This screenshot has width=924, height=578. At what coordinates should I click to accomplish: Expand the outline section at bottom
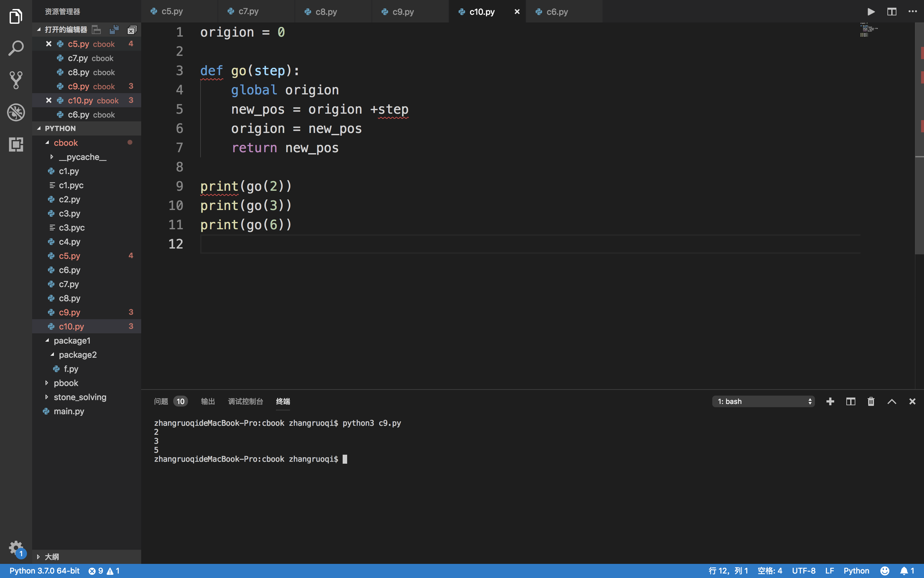tap(38, 556)
